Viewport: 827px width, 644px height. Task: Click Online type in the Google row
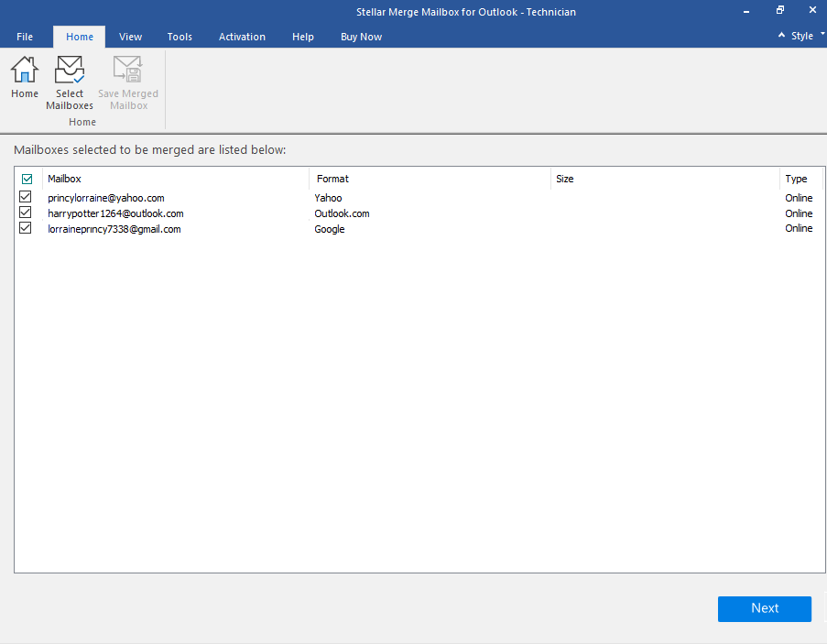point(799,228)
